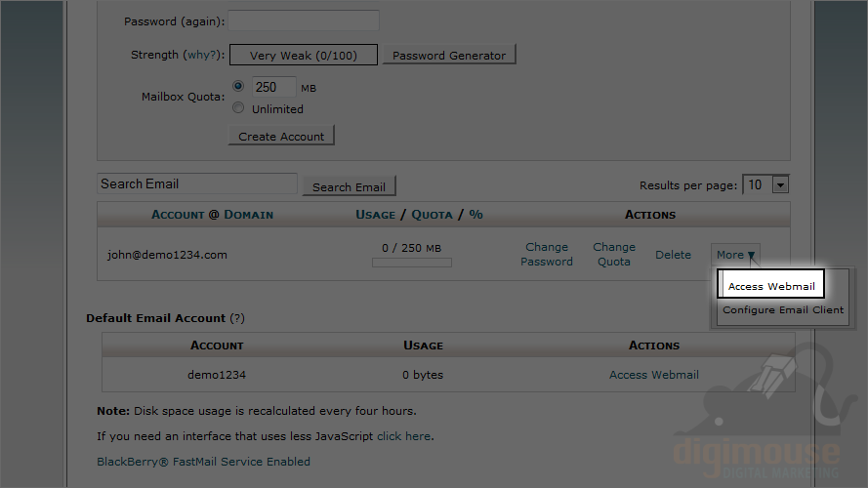Choose Access Webmail in the More menu
The height and width of the screenshot is (488, 868).
[x=771, y=286]
